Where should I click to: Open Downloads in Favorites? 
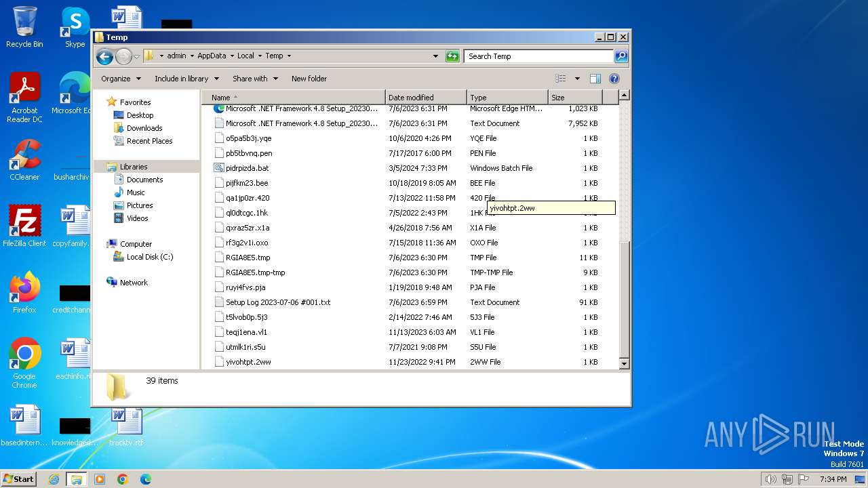pos(144,128)
